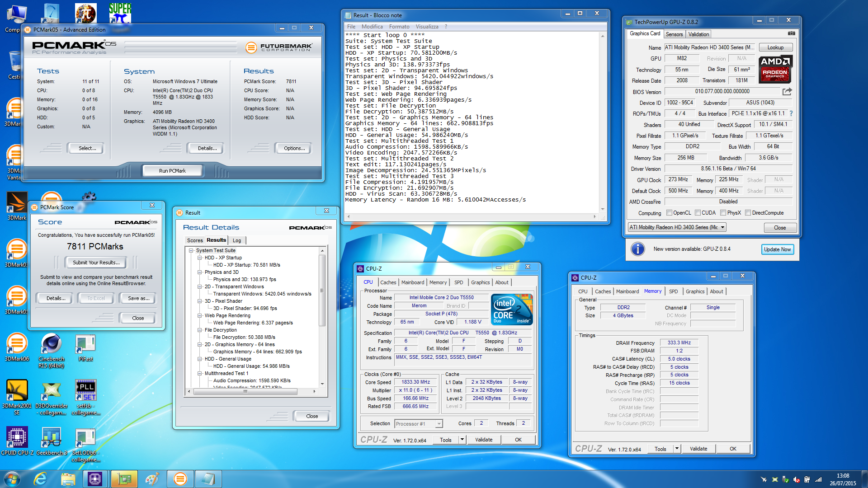Click Notepad horizontal scrollbar
The height and width of the screenshot is (488, 868).
[471, 217]
